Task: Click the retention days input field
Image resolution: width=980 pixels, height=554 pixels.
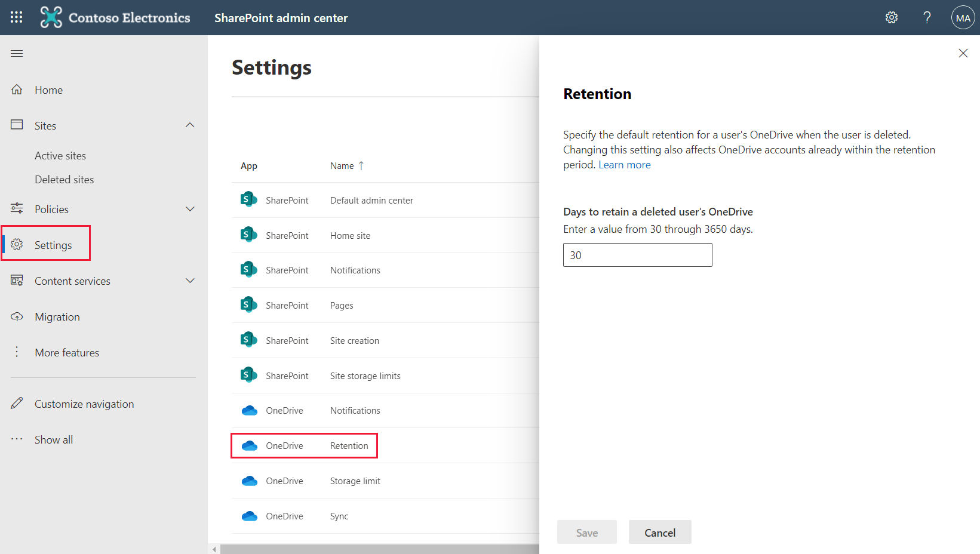Action: coord(638,255)
